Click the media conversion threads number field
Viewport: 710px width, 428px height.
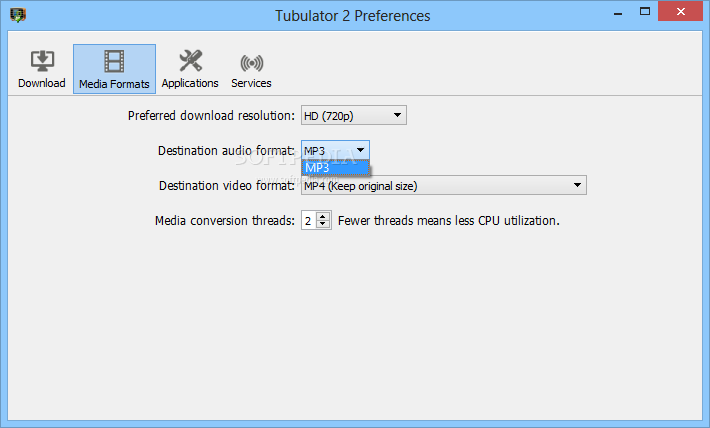[309, 221]
